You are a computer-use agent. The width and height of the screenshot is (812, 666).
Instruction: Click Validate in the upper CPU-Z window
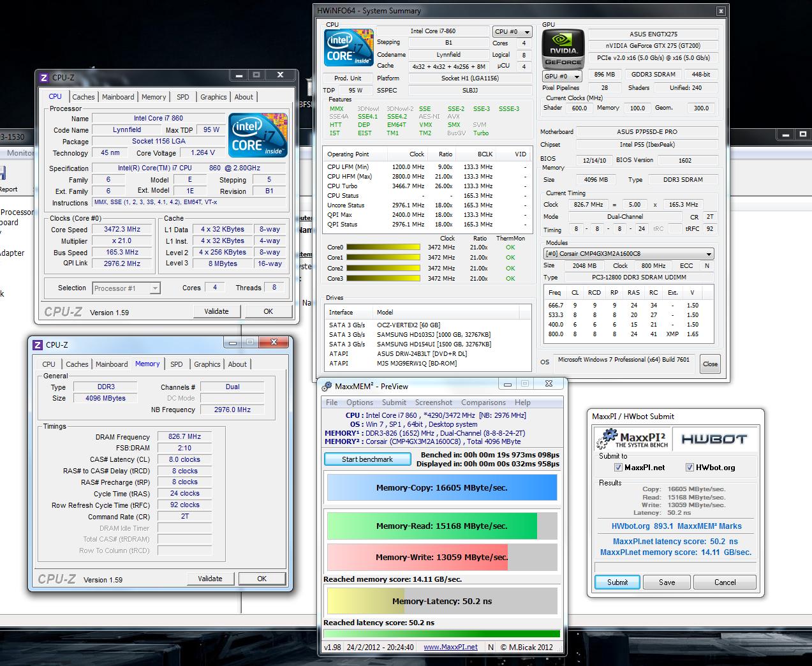click(x=217, y=311)
